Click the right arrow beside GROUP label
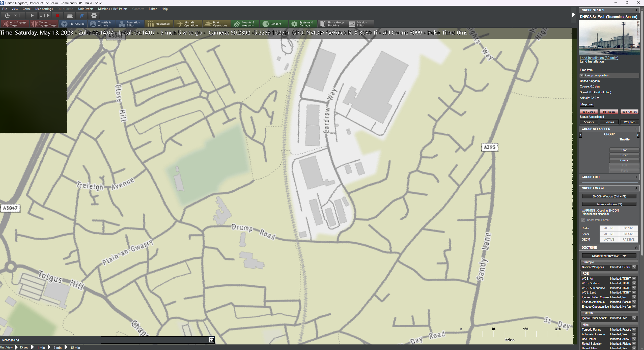The image size is (644, 350). pyautogui.click(x=638, y=135)
